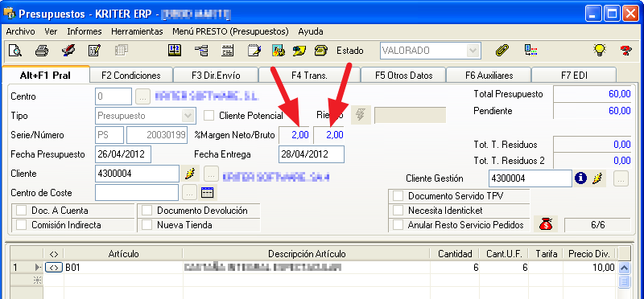Open the Tipo Presupuesto dropdown
Viewport: 644px width, 299px height.
[x=188, y=116]
